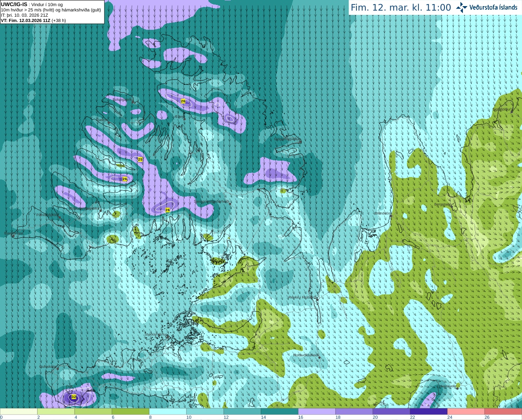Click the Patreksfjörður station label

tap(48, 214)
